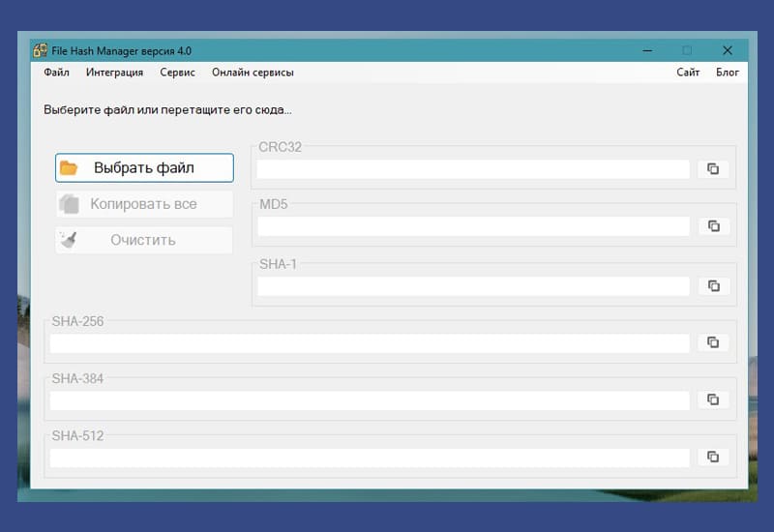Click the Копировать все button
Viewport: 774px width, 532px height.
coord(144,204)
